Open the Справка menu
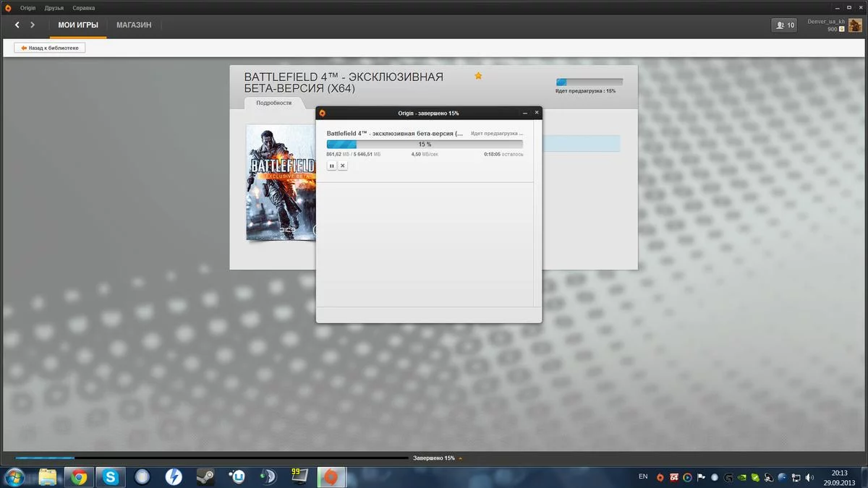868x488 pixels. (x=83, y=8)
